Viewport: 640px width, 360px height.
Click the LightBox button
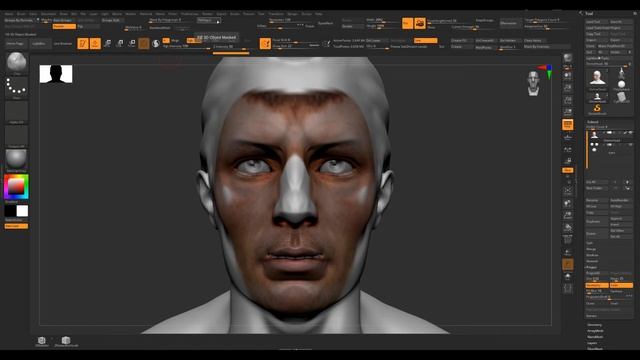[39, 43]
